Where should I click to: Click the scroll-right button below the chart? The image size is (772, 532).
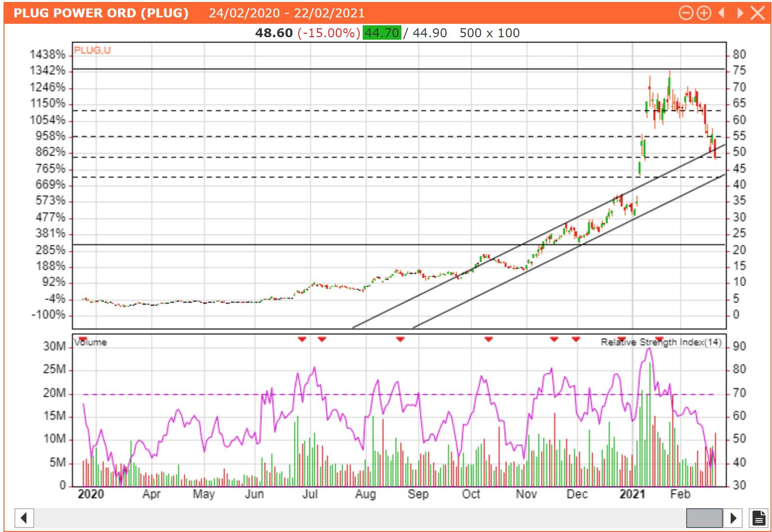point(733,518)
